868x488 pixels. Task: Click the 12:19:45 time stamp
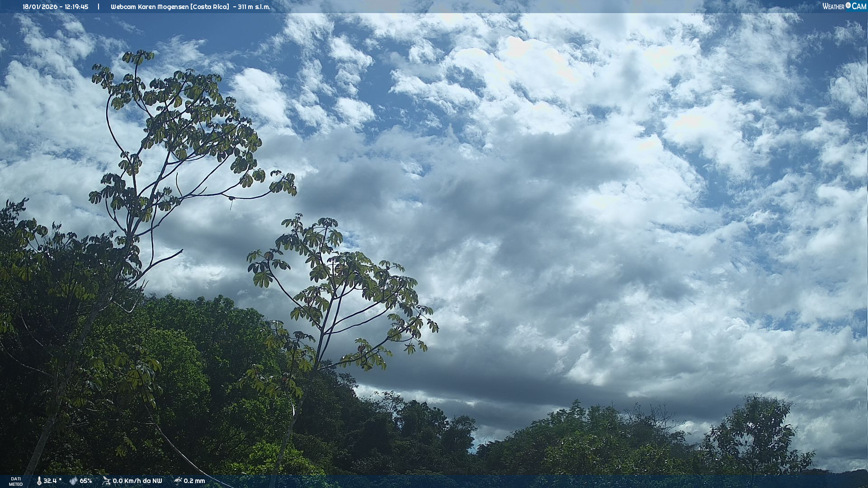76,7
